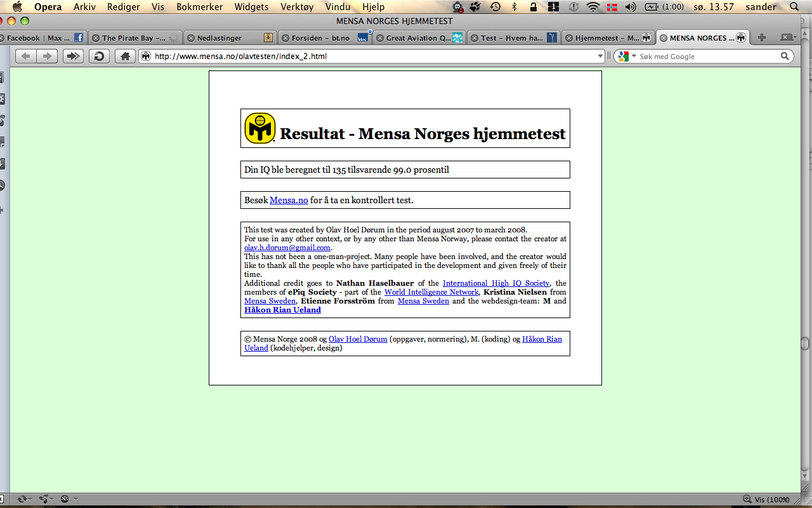Image resolution: width=812 pixels, height=508 pixels.
Task: Click the padlock icon in the menu bar
Action: tap(534, 7)
